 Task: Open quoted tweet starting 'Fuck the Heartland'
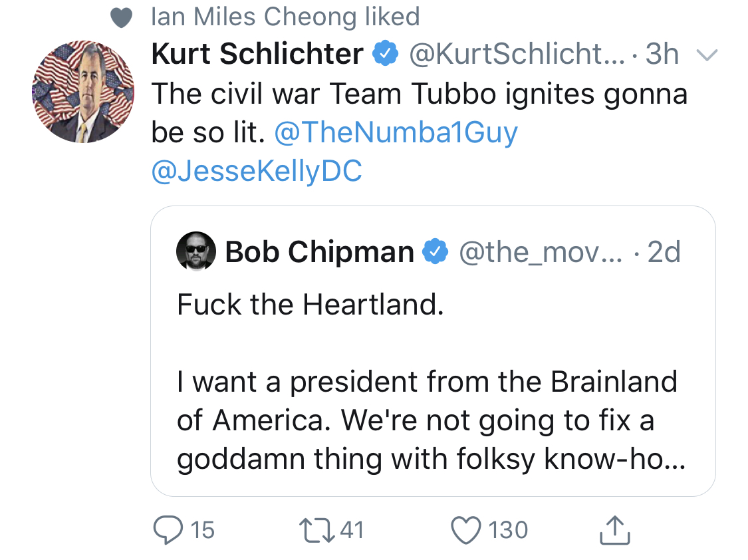pos(433,351)
